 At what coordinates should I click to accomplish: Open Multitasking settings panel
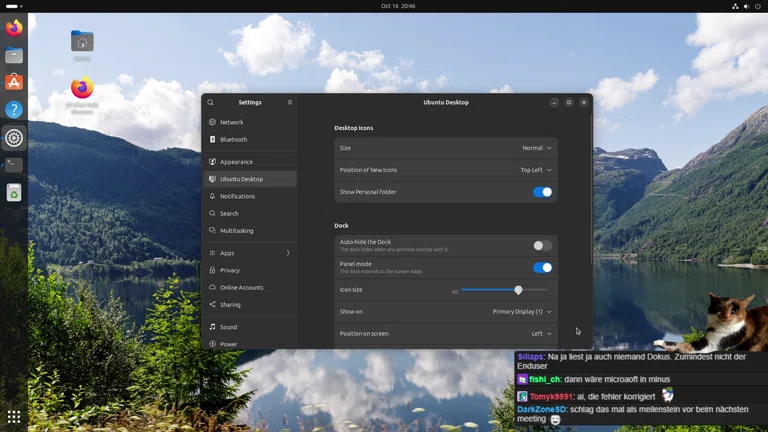[236, 231]
